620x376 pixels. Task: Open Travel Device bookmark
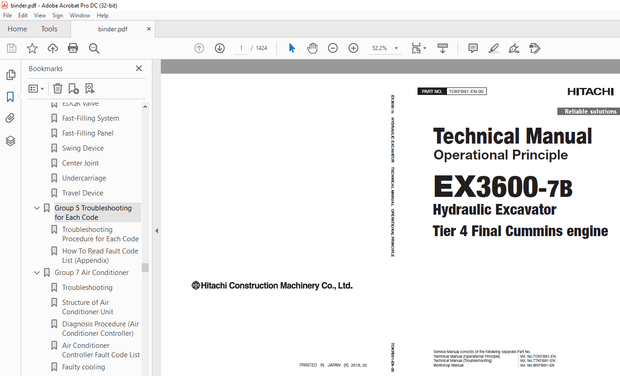83,193
